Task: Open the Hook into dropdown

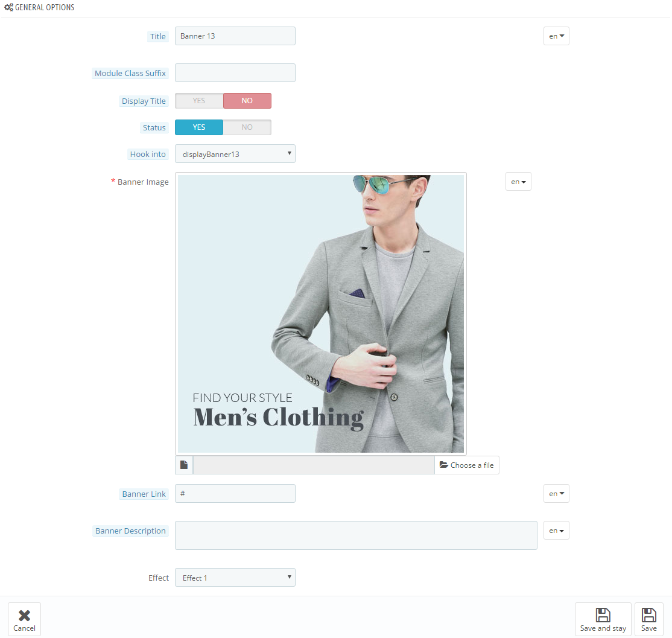Action: 235,154
